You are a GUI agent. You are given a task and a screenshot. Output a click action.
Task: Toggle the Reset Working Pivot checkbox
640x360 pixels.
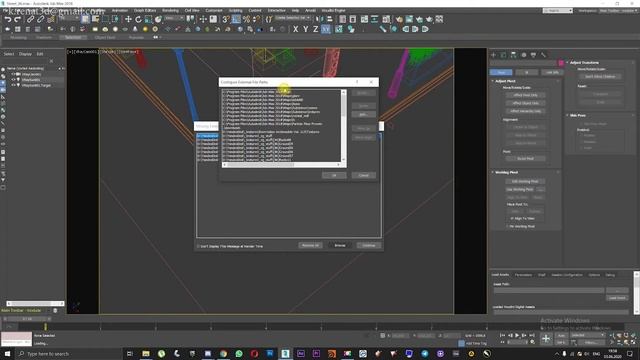tap(508, 226)
